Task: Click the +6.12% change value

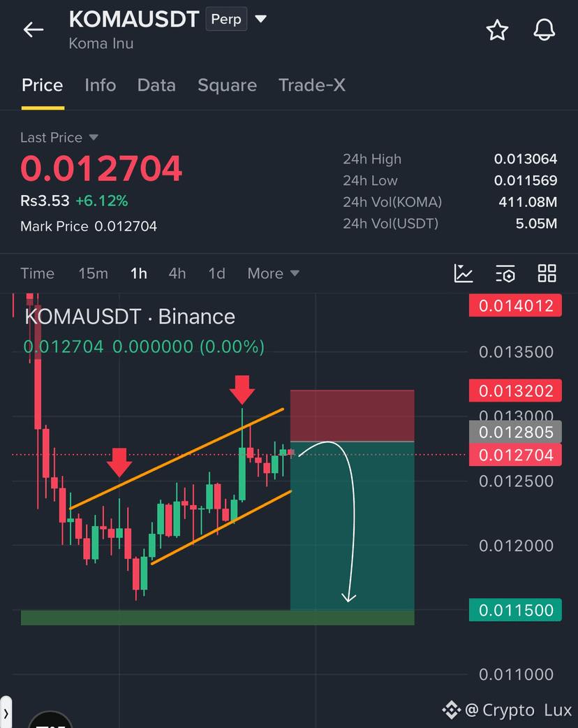Action: pos(102,201)
